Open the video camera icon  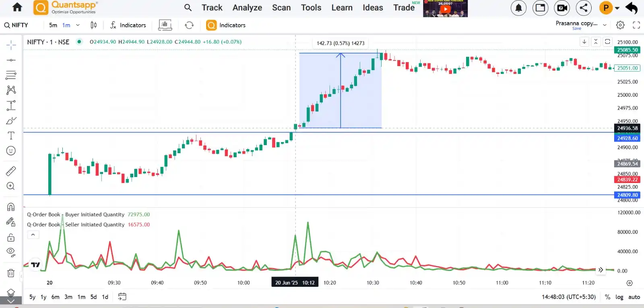(x=562, y=8)
